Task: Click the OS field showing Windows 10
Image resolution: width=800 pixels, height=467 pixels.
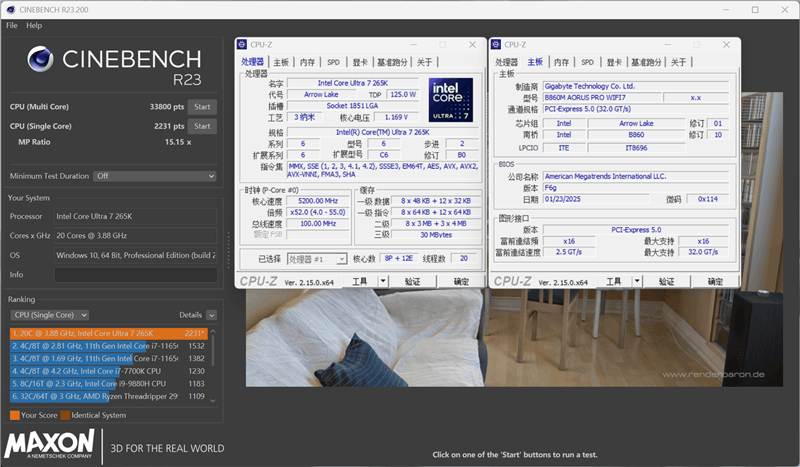Action: (x=136, y=255)
